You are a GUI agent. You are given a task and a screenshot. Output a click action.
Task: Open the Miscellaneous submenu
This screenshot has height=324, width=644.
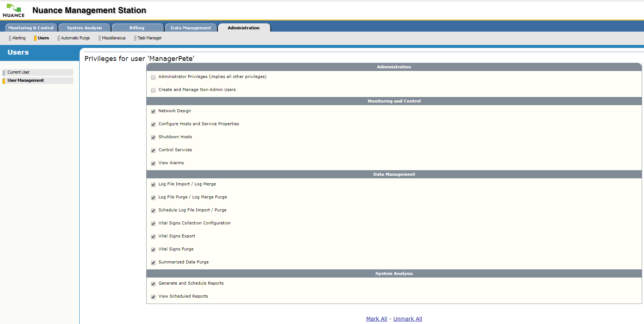point(113,38)
